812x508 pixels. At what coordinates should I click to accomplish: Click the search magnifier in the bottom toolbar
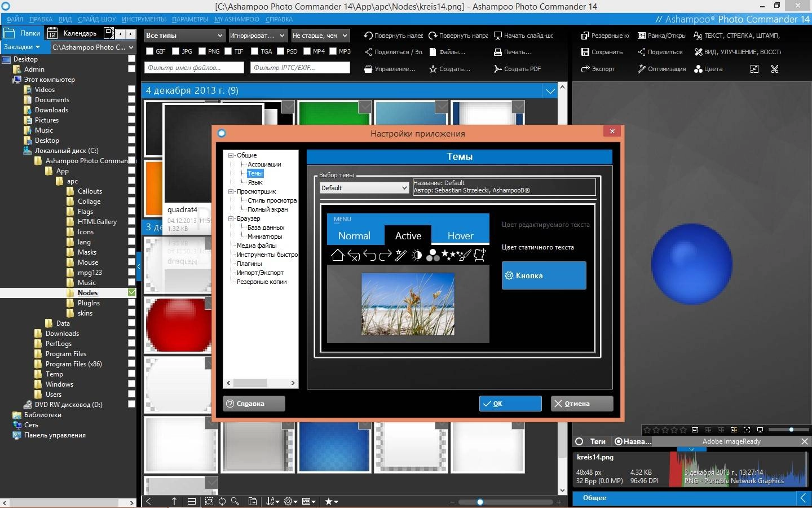tap(235, 501)
